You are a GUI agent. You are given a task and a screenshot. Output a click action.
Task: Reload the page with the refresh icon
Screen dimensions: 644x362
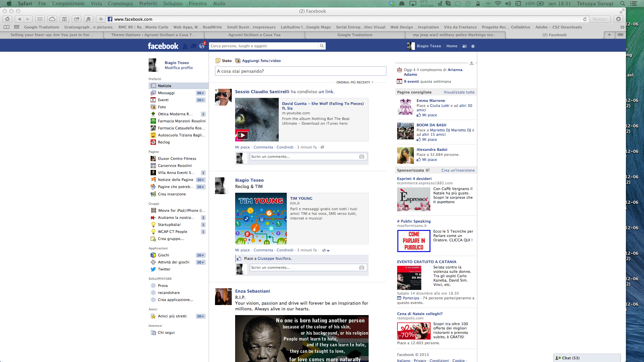[x=585, y=19]
